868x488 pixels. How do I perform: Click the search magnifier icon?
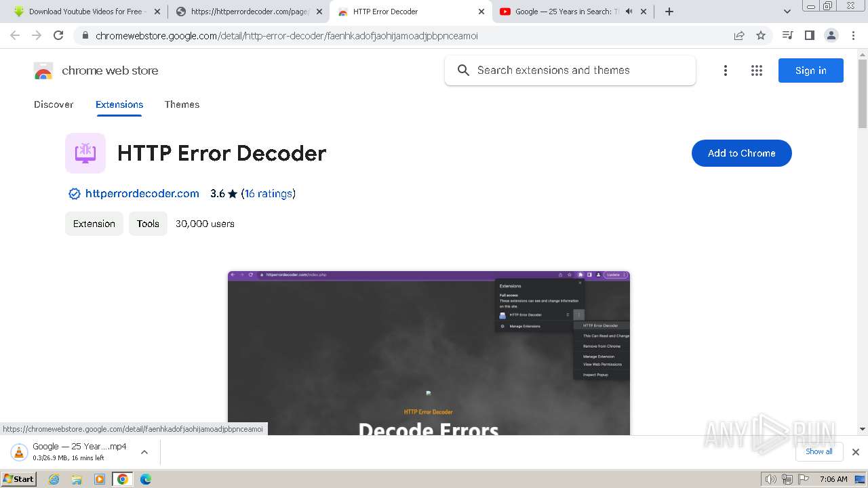pos(463,70)
